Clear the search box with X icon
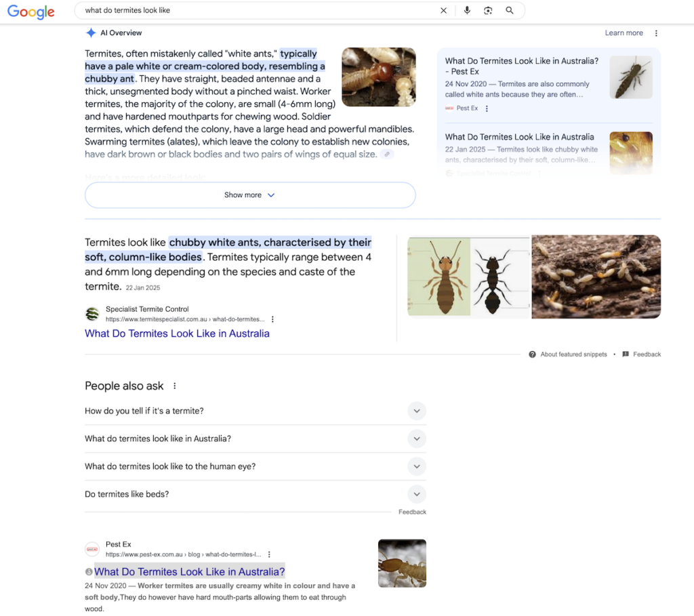The width and height of the screenshot is (694, 616). (x=443, y=11)
